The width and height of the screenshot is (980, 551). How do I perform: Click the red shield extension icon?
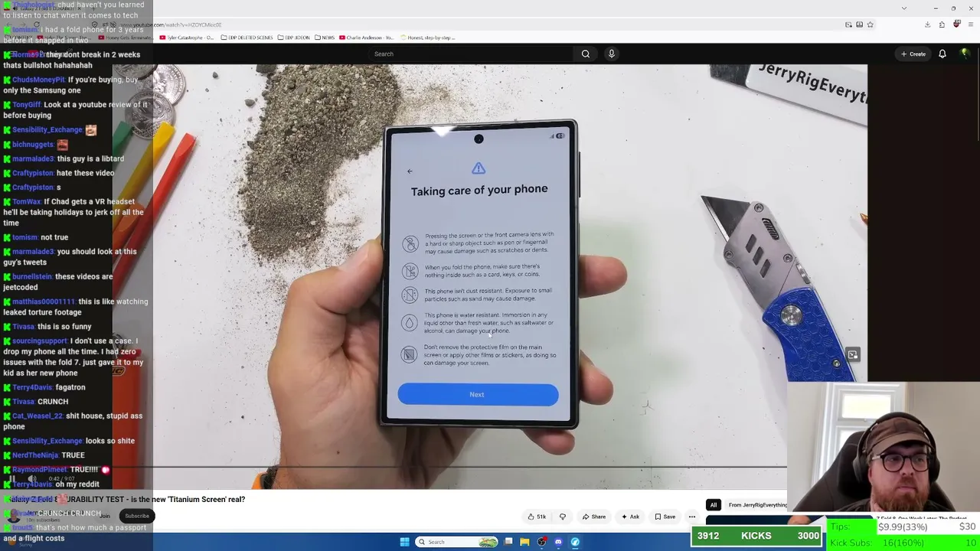[956, 24]
